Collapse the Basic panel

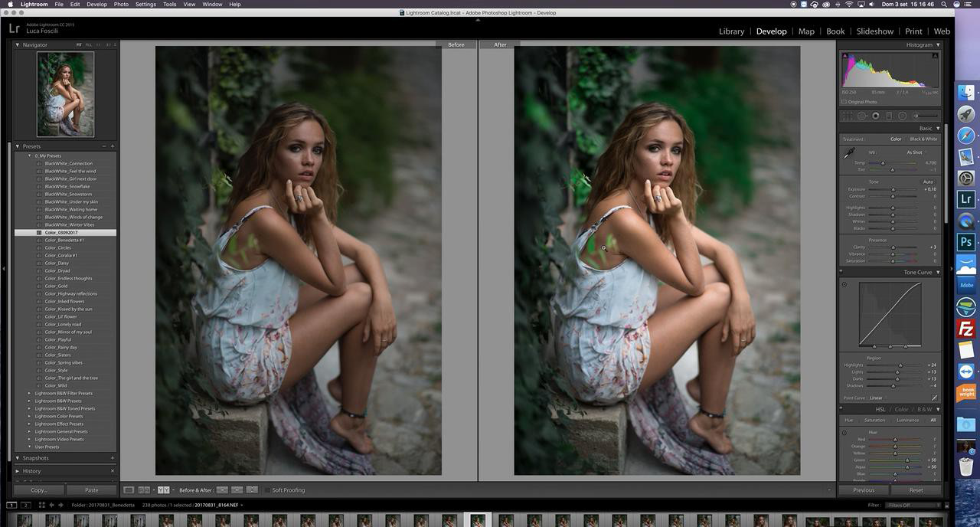(938, 128)
